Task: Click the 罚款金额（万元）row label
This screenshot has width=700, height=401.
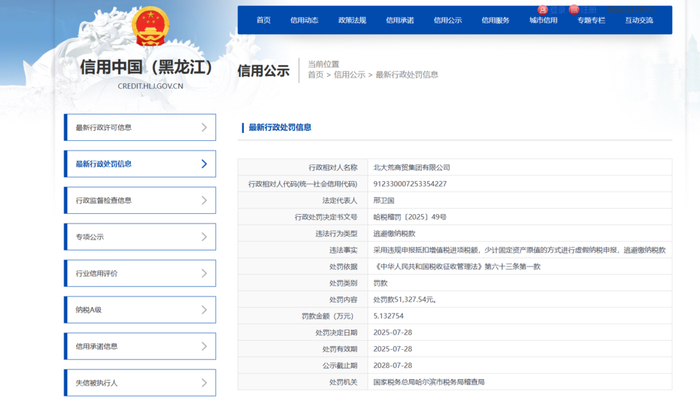Action: coord(328,316)
